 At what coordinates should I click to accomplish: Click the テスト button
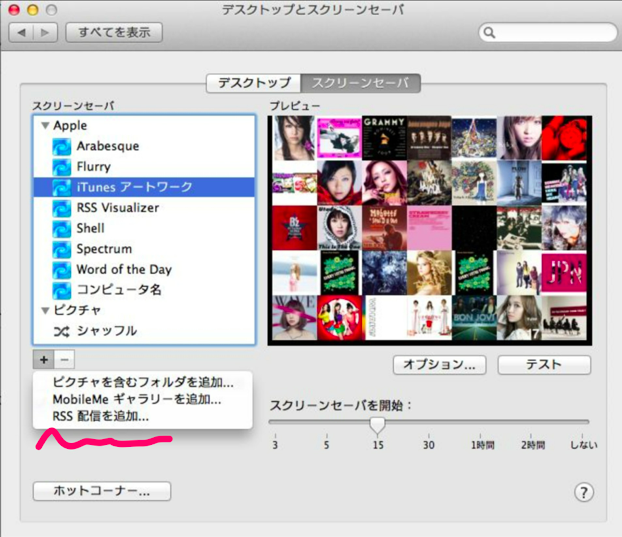(x=544, y=364)
